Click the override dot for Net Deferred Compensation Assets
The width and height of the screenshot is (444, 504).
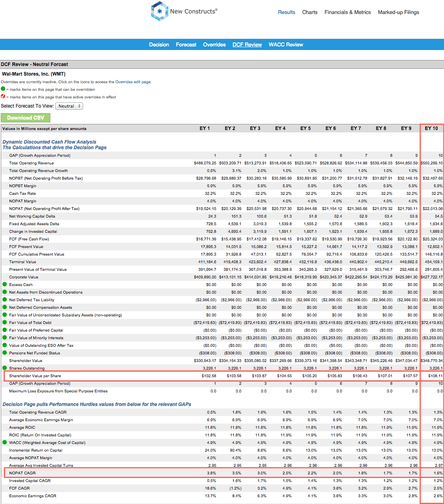click(5, 307)
